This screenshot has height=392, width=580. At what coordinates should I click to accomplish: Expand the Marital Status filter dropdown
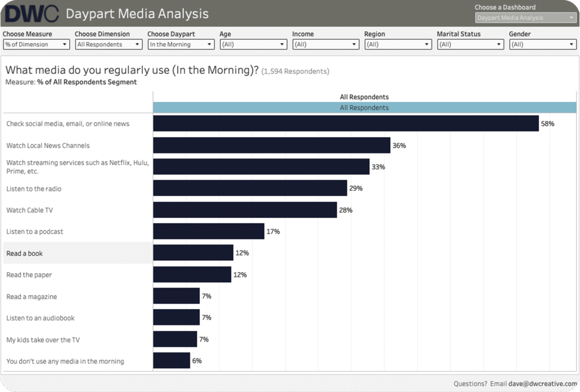[x=471, y=44]
